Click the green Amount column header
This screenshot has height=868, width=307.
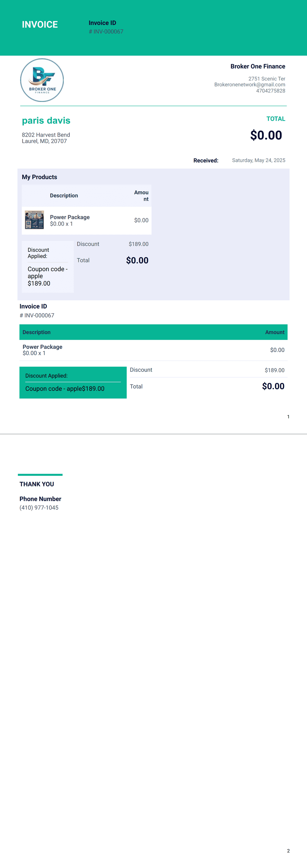[275, 332]
